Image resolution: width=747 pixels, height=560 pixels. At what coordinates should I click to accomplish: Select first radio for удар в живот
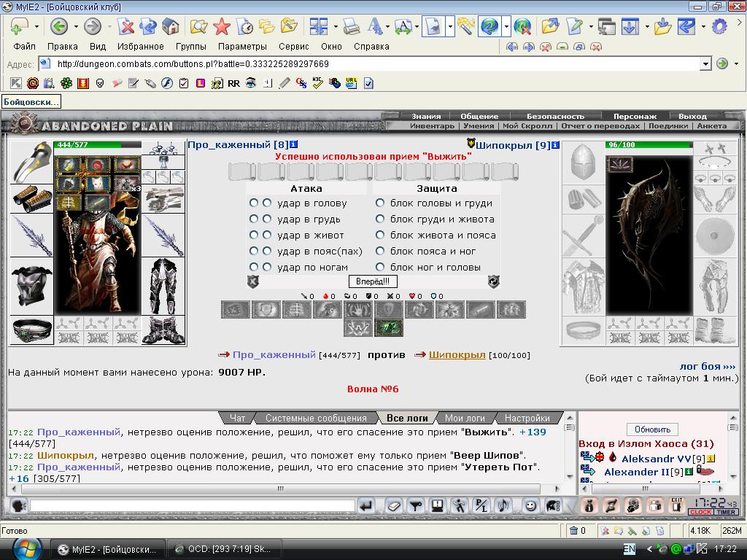(x=253, y=235)
